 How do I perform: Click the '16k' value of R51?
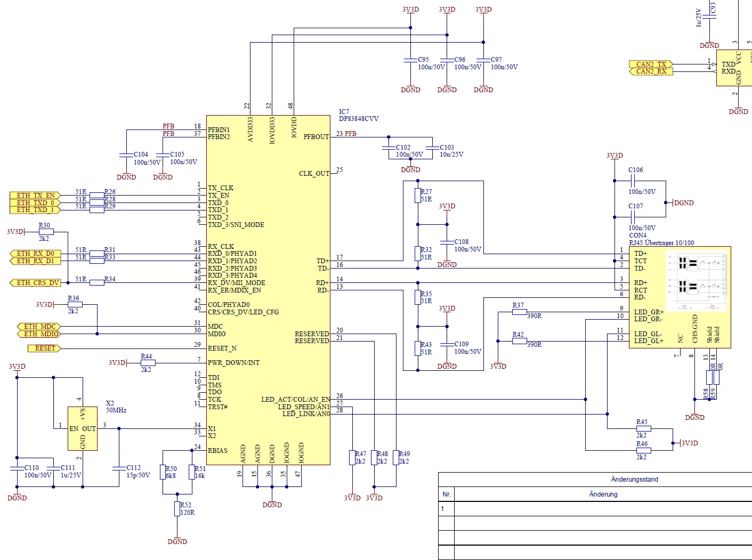pyautogui.click(x=200, y=476)
